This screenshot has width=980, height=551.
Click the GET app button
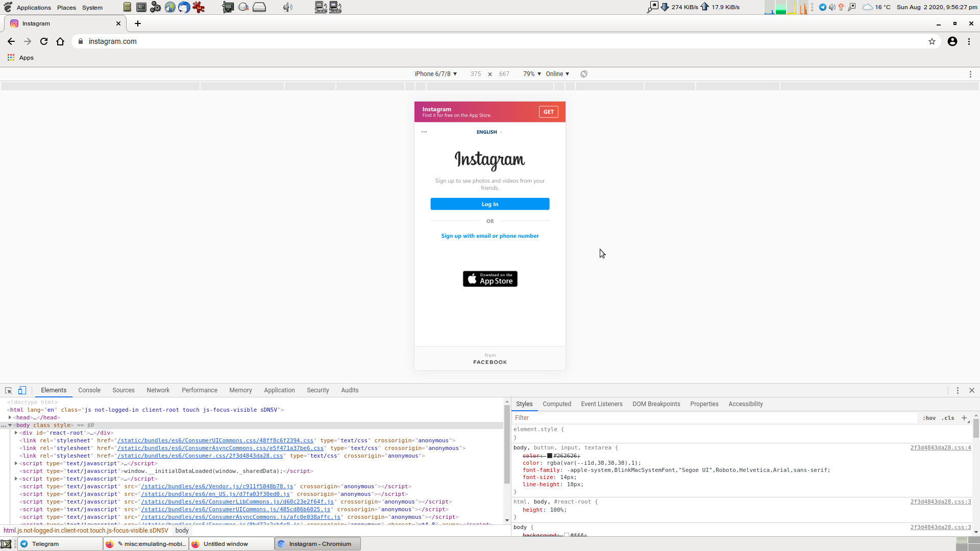(x=549, y=112)
